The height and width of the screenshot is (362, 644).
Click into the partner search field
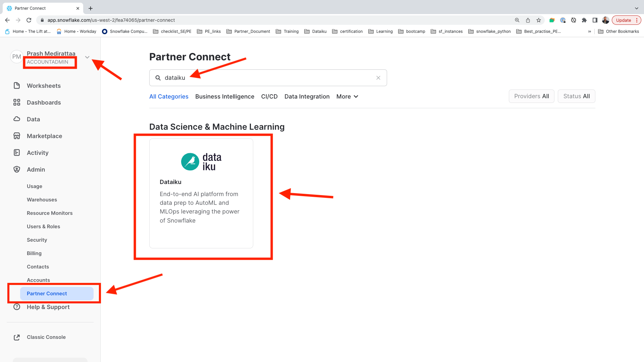click(268, 78)
